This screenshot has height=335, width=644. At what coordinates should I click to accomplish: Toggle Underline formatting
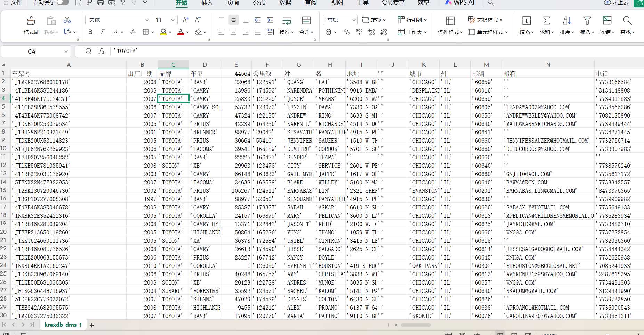[115, 32]
